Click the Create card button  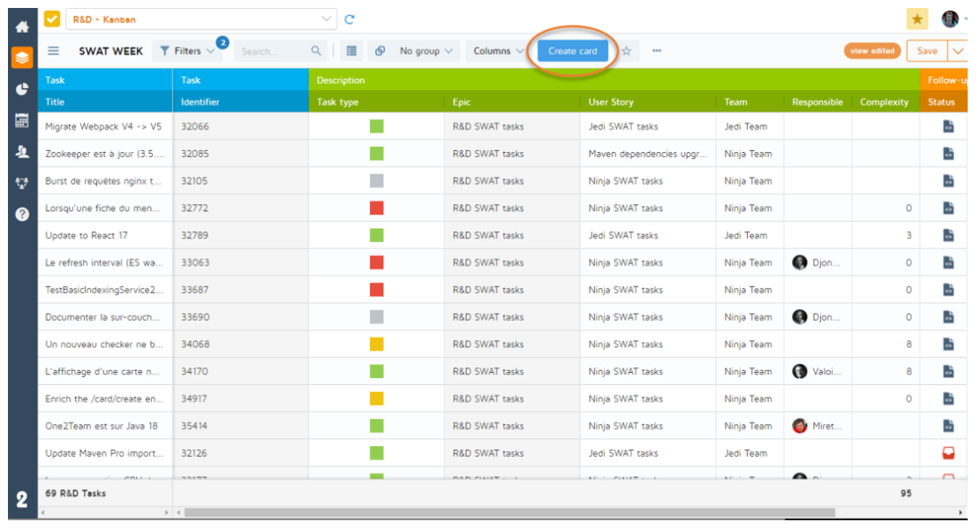point(572,51)
